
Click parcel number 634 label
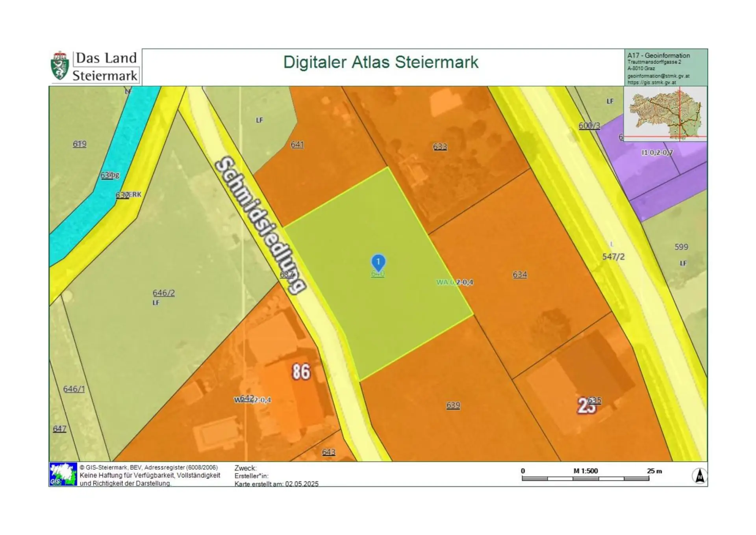pos(519,275)
